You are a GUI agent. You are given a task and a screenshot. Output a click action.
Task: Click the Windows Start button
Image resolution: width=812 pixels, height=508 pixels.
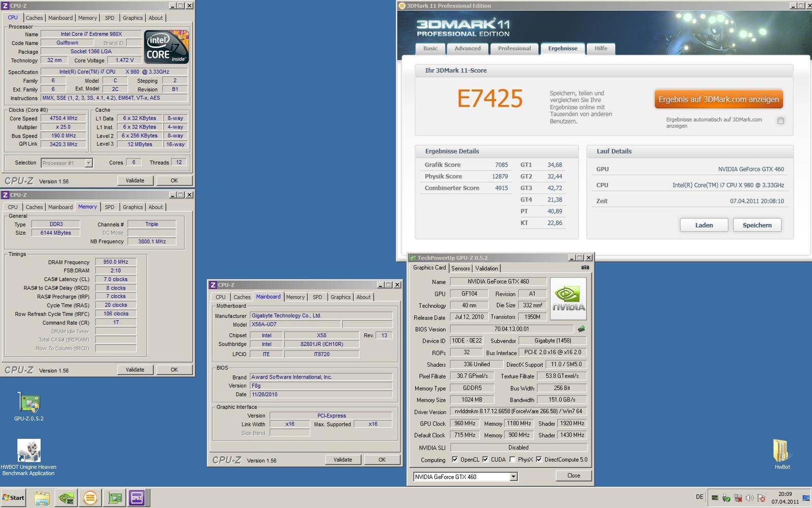tap(14, 498)
